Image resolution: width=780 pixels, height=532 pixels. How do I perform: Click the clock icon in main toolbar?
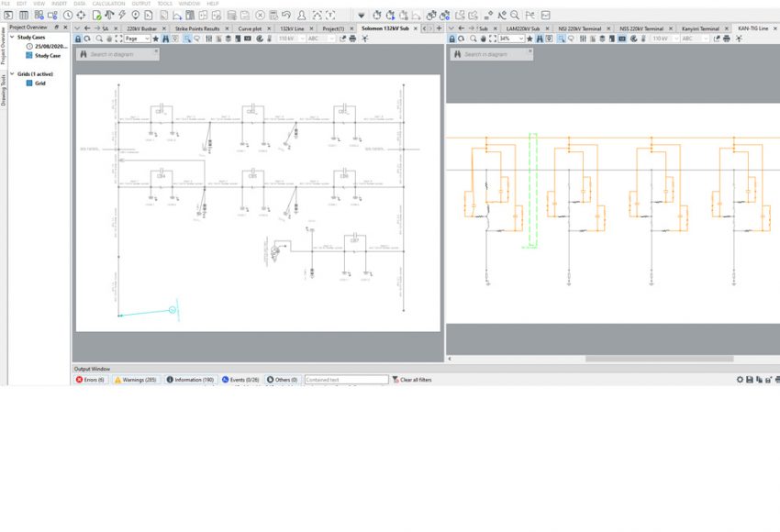[x=68, y=16]
